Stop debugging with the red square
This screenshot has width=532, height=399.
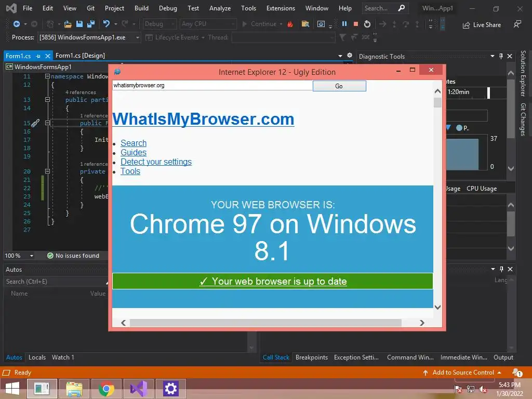point(355,24)
